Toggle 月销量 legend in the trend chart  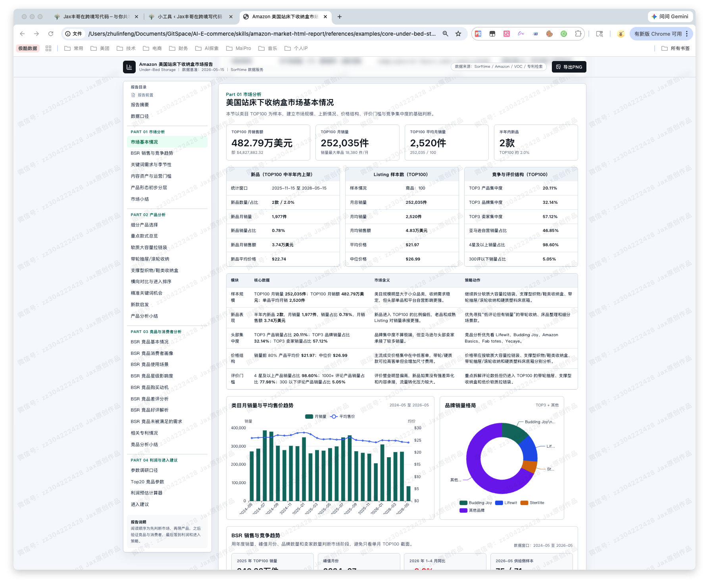315,416
